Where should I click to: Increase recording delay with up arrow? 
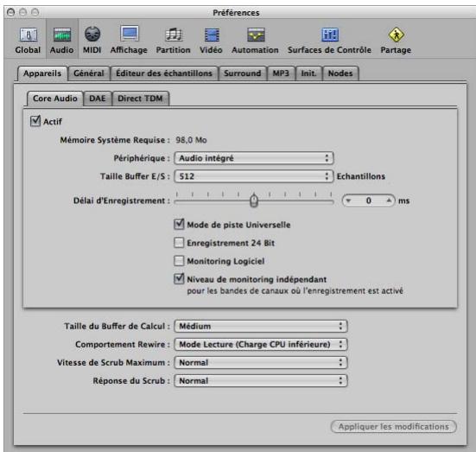[389, 201]
